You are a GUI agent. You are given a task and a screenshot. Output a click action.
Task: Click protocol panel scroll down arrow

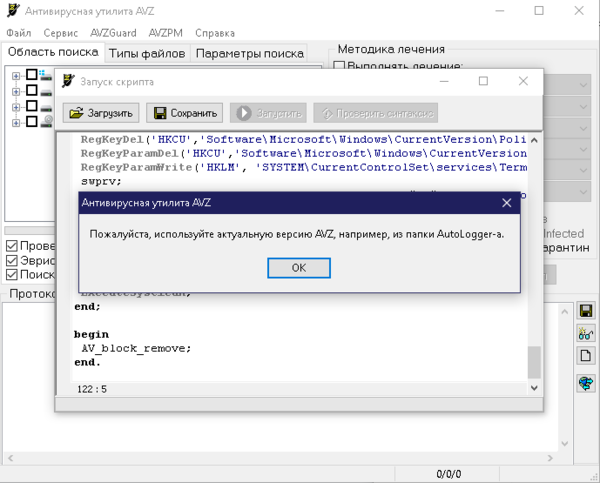pos(564,444)
